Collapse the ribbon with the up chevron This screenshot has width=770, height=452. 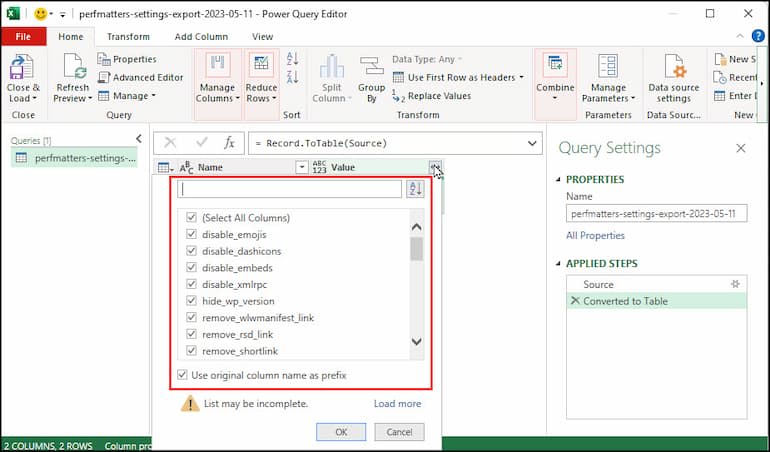tap(740, 36)
